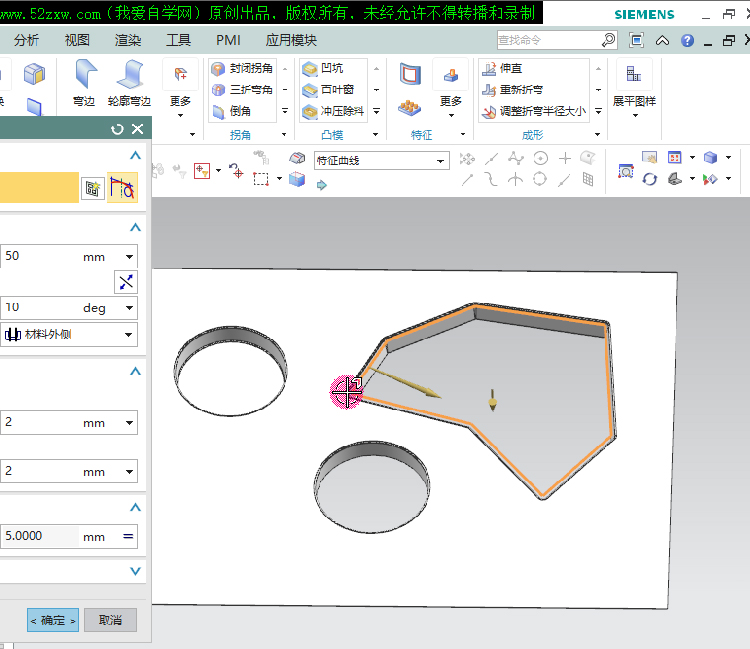750x649 pixels.
Task: Open the 渲染 menu
Action: point(128,40)
